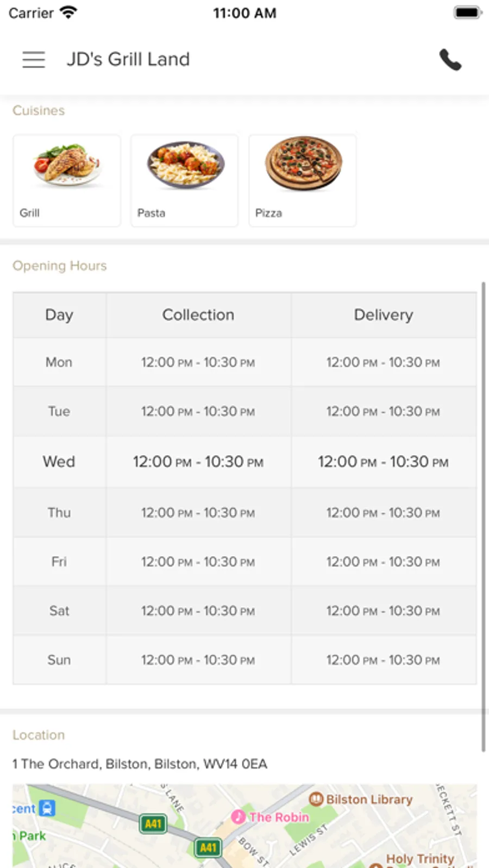Select the Pasta cuisine card
Screen dimensions: 489x868
tap(184, 180)
